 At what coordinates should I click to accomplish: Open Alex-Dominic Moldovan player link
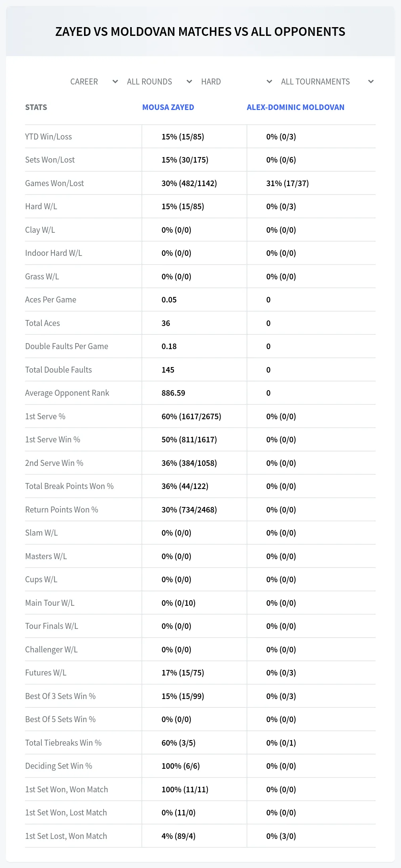[295, 107]
